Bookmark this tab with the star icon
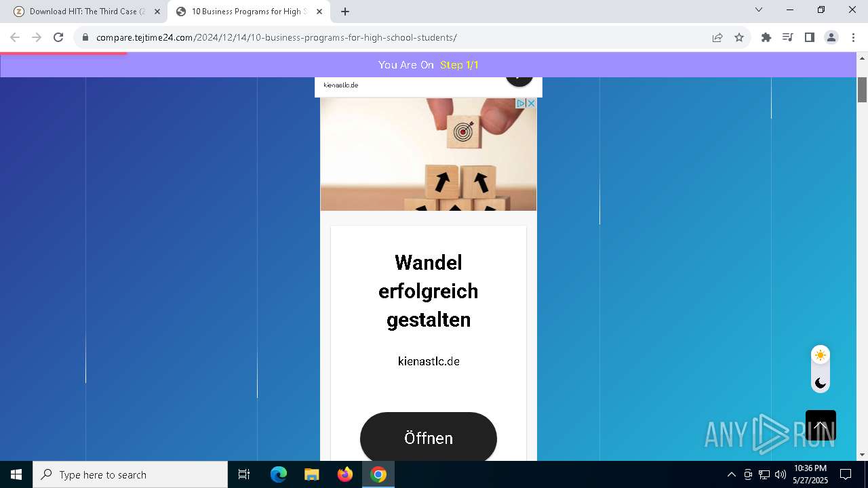The image size is (868, 488). point(739,37)
